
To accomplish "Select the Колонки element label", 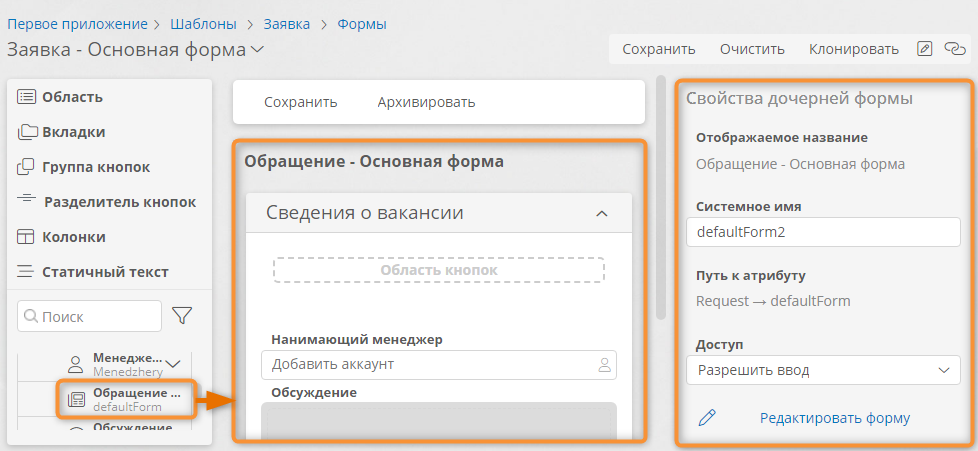I will point(74,237).
